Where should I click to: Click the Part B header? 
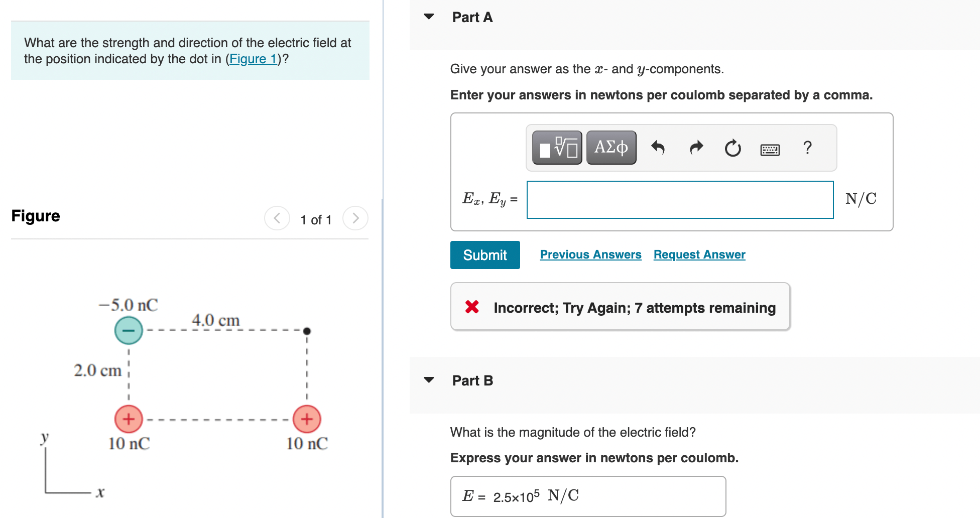coord(472,380)
